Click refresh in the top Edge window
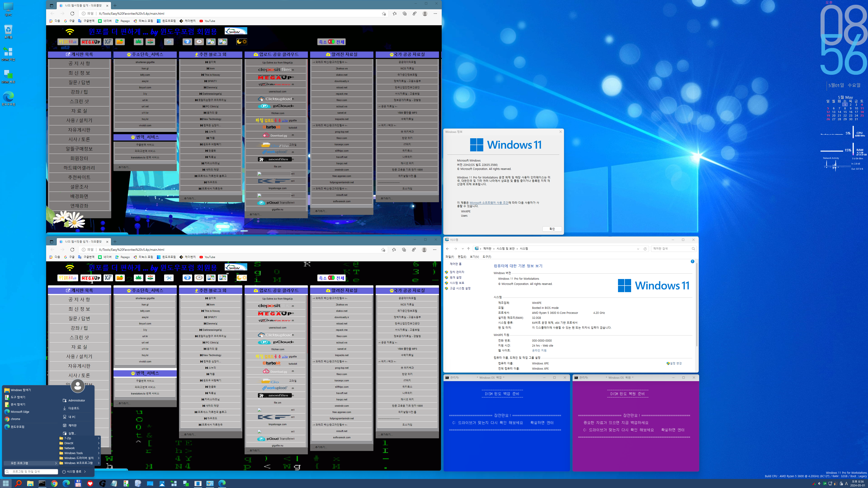868x488 pixels. click(x=72, y=14)
